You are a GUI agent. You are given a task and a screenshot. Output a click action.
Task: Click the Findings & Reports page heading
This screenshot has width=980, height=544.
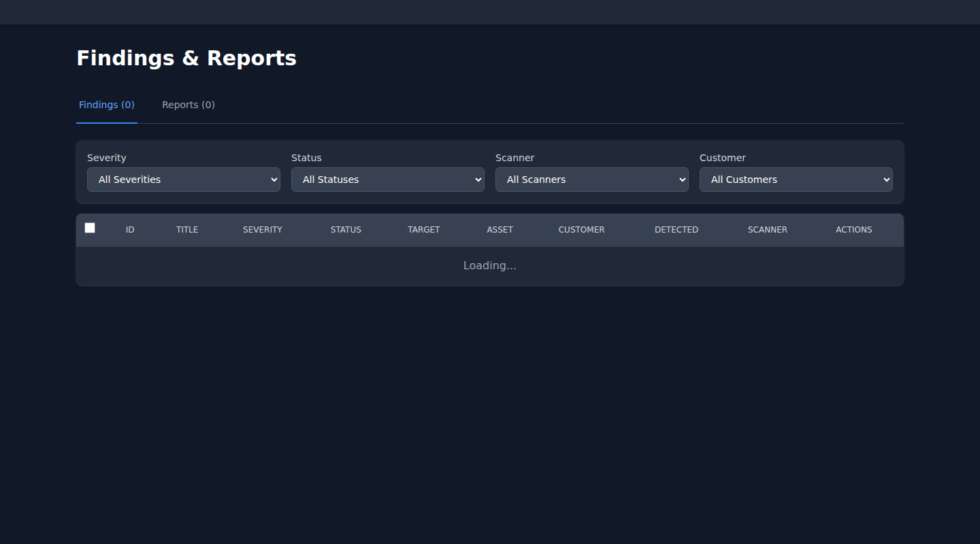coord(186,58)
